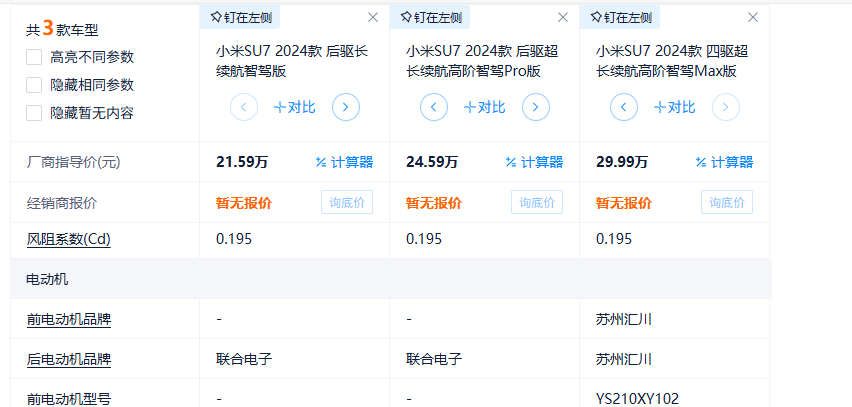Click 0.195 Cd value for 后驱长续航智驾版
852x407 pixels.
click(x=234, y=239)
